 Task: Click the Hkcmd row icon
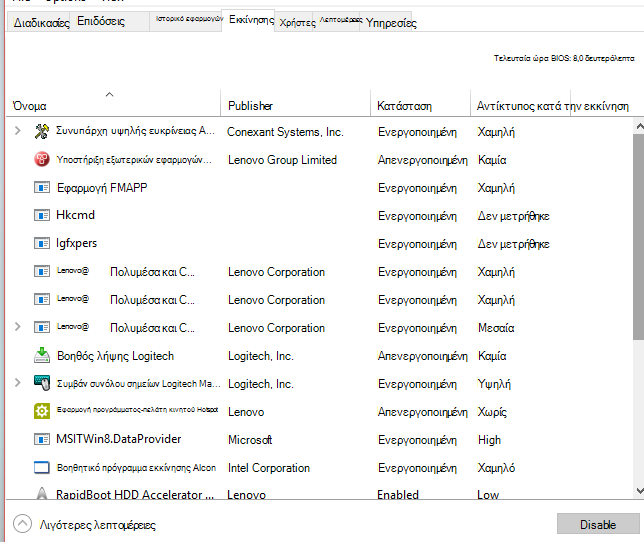[41, 215]
